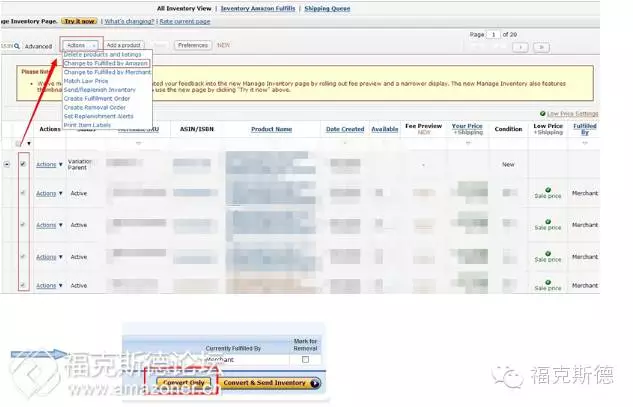
Task: Open the Actions dropdown in the first Active row
Action: coord(49,193)
